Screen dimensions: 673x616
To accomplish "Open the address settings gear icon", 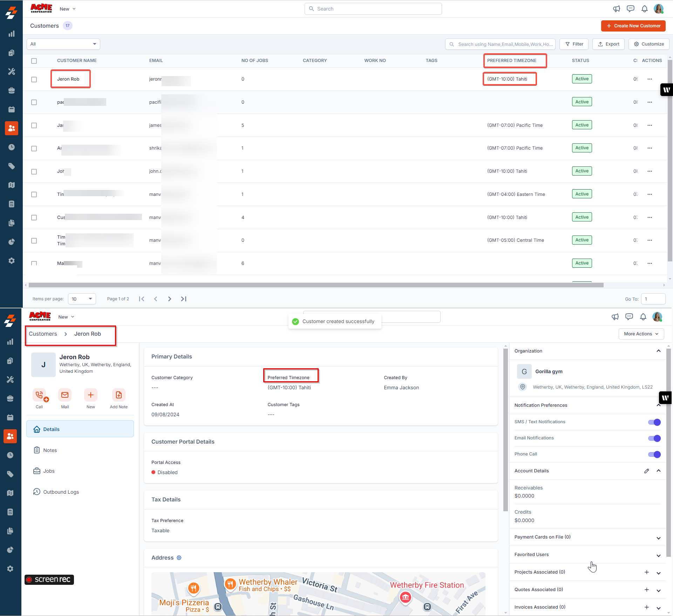I will (x=179, y=558).
